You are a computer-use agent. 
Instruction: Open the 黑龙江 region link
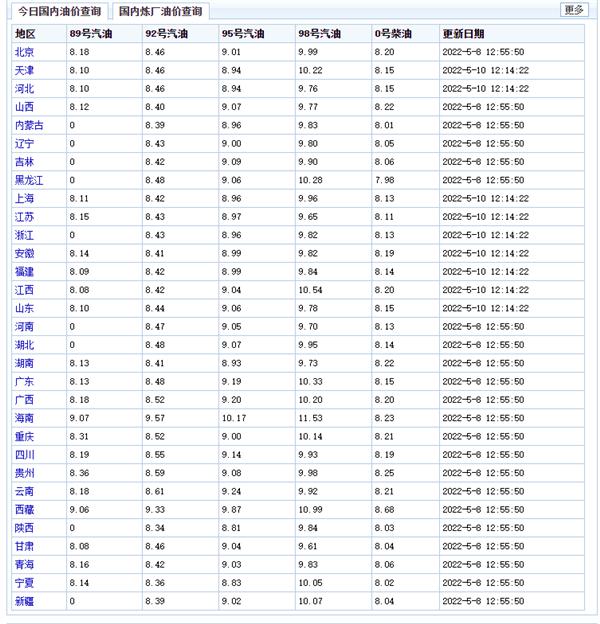[x=29, y=180]
